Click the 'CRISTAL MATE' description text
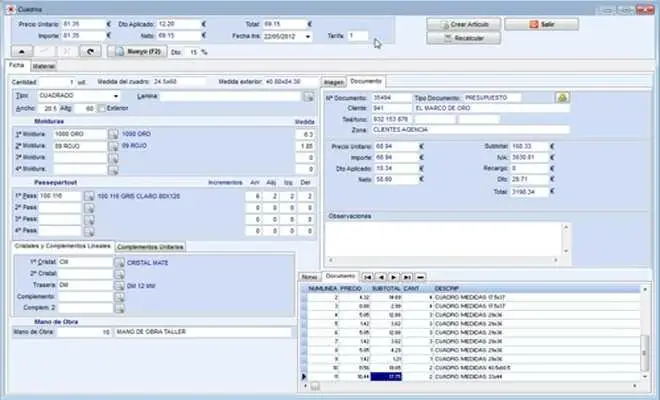This screenshot has width=660, height=400. pos(147,263)
